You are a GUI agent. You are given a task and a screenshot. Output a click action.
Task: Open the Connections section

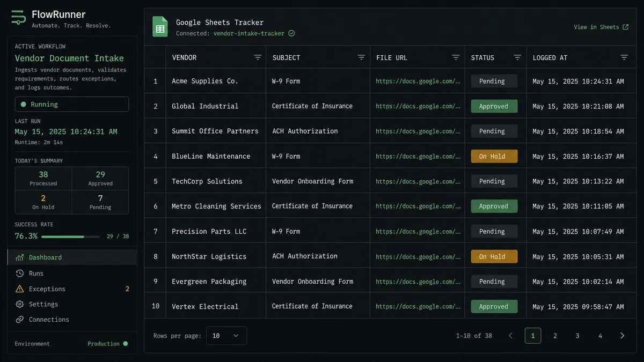[x=72, y=320]
